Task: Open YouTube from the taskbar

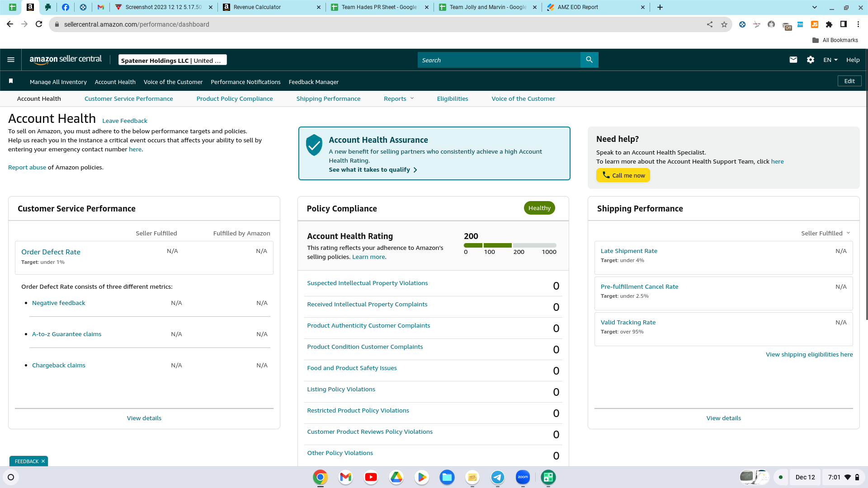Action: point(371,477)
